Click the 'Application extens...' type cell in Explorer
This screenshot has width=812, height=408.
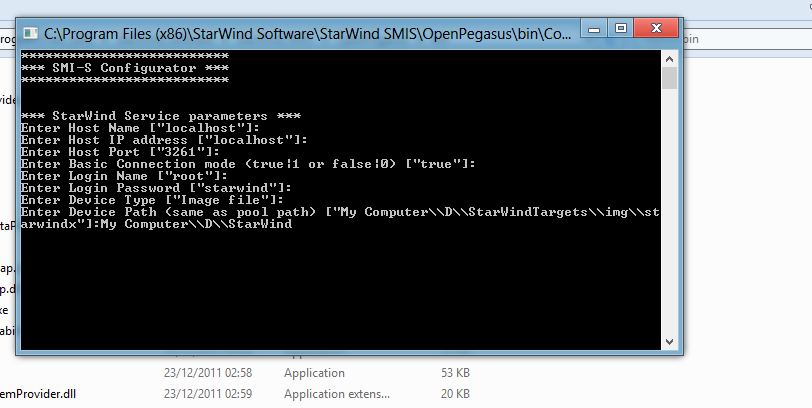pos(337,394)
